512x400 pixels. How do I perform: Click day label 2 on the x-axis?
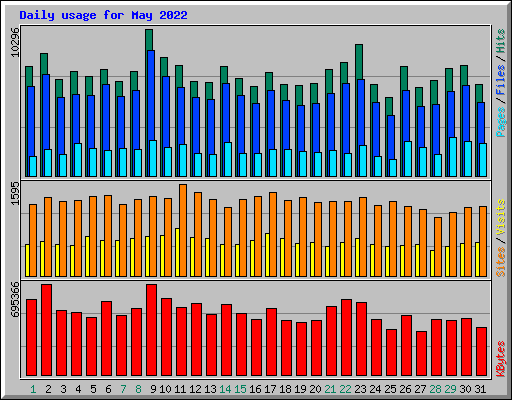click(x=48, y=389)
